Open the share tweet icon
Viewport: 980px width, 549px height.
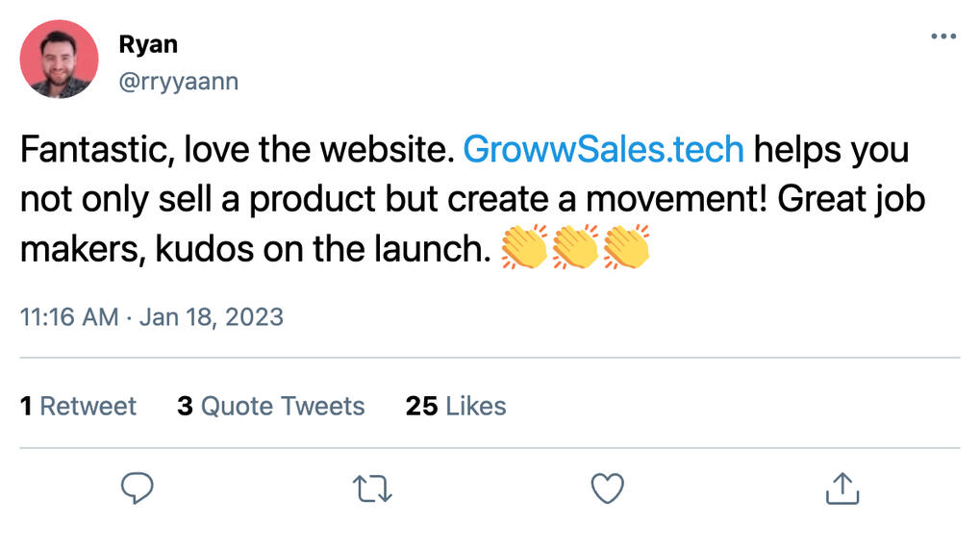(x=842, y=488)
